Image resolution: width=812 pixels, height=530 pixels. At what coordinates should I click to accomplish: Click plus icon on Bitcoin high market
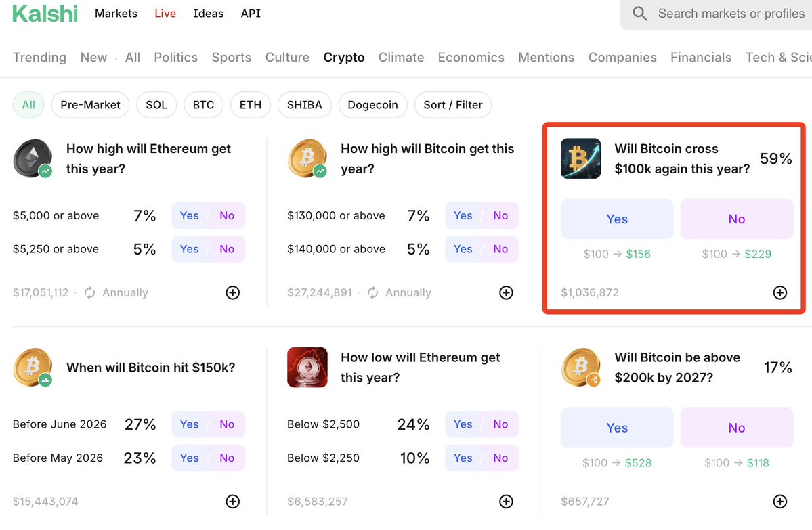tap(506, 292)
